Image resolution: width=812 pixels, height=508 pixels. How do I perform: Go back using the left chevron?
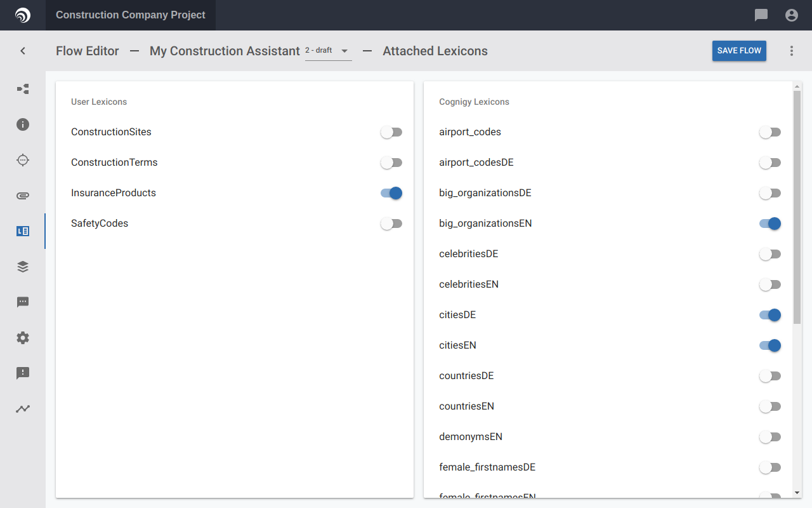23,51
